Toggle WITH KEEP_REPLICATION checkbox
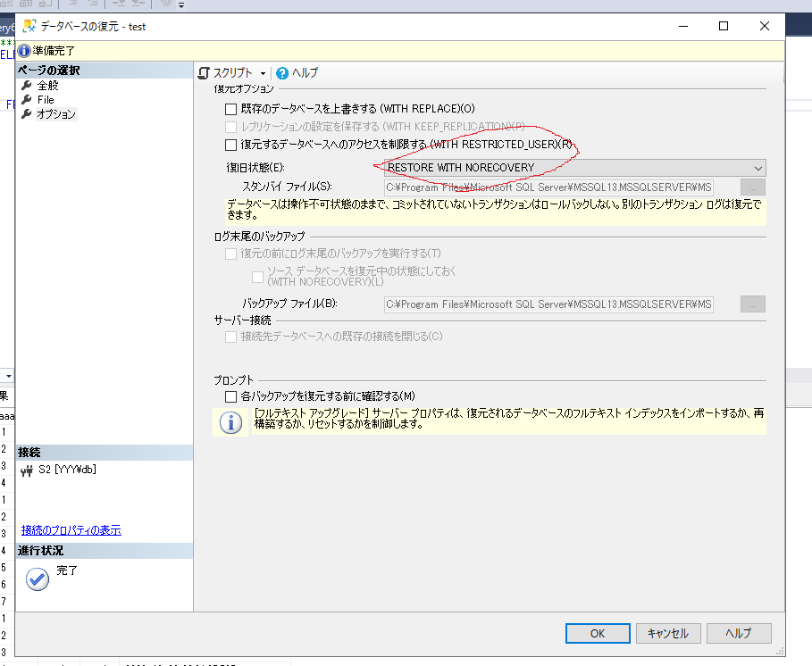 [231, 127]
